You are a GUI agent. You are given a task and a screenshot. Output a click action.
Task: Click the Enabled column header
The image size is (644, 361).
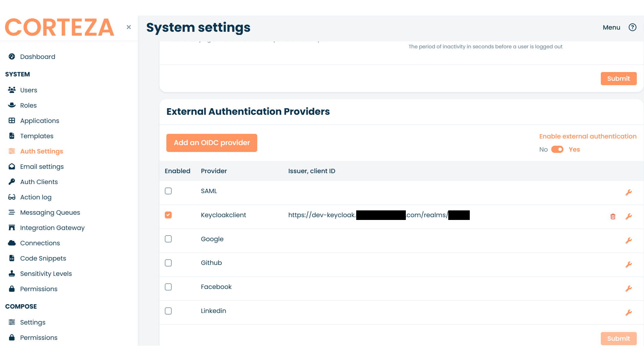(178, 171)
